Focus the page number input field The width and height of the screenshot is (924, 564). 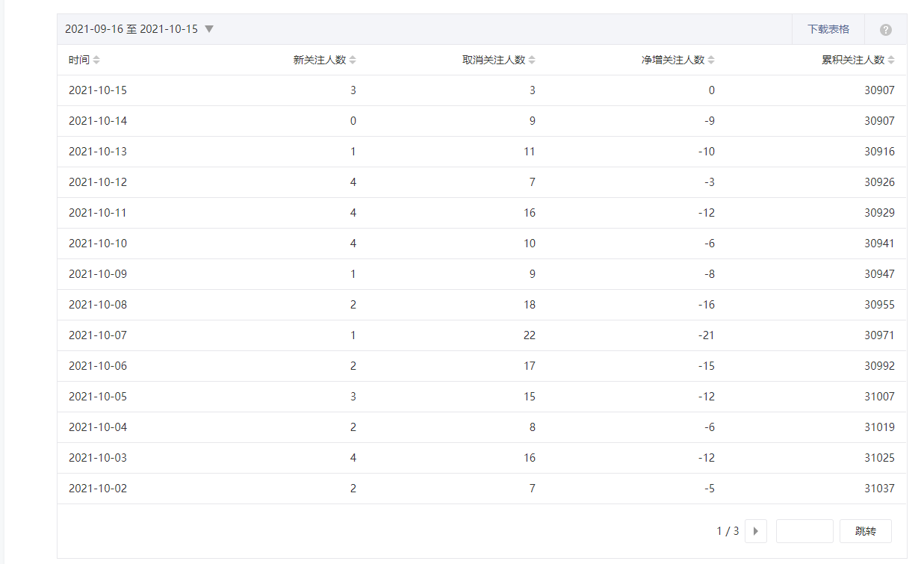(804, 531)
